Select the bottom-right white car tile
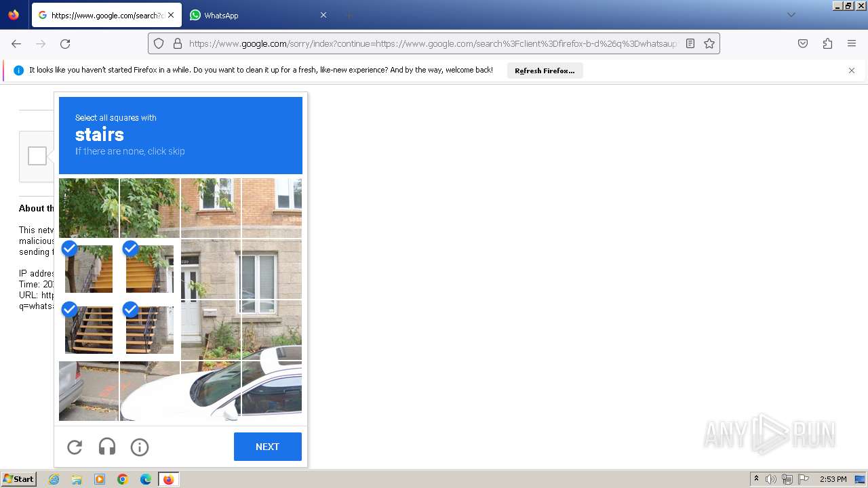Image resolution: width=868 pixels, height=488 pixels. click(272, 391)
